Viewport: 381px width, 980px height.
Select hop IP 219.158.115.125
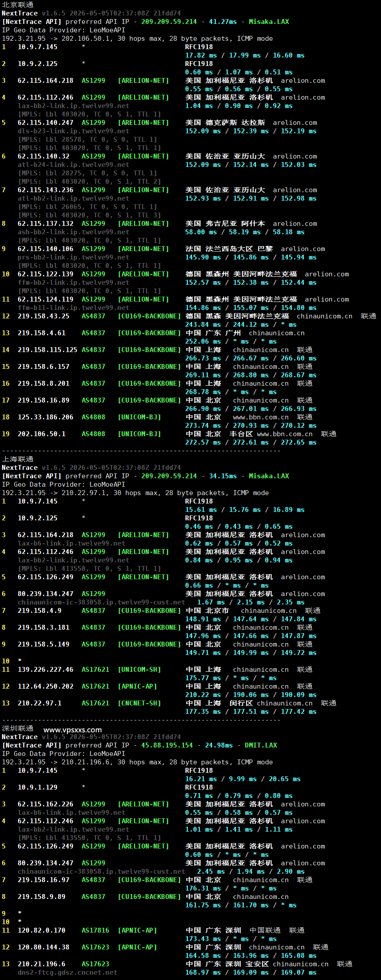pos(47,349)
